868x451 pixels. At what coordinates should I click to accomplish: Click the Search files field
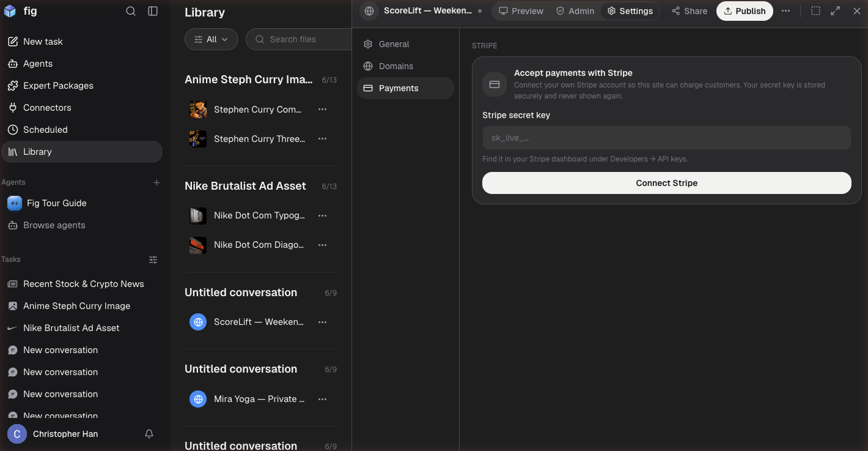[x=299, y=39]
